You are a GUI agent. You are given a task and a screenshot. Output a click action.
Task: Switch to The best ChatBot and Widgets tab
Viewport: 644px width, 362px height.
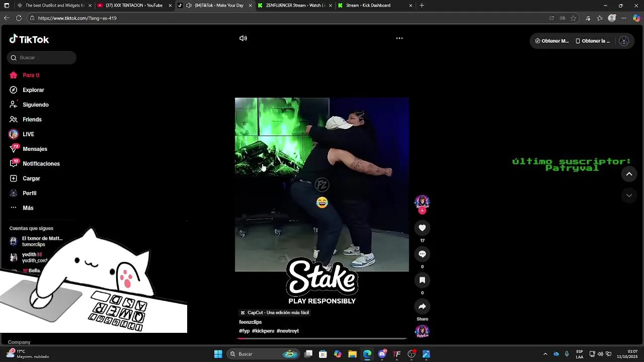54,6
